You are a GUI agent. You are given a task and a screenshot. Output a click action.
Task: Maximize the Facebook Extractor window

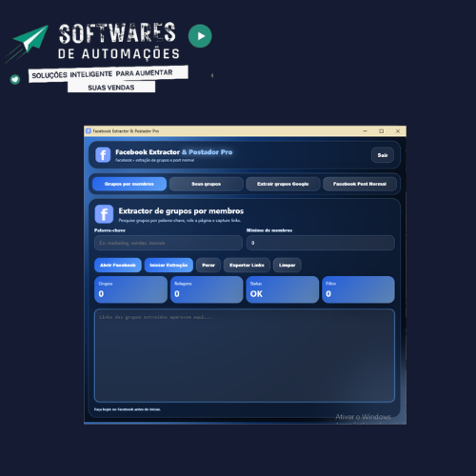pos(382,131)
